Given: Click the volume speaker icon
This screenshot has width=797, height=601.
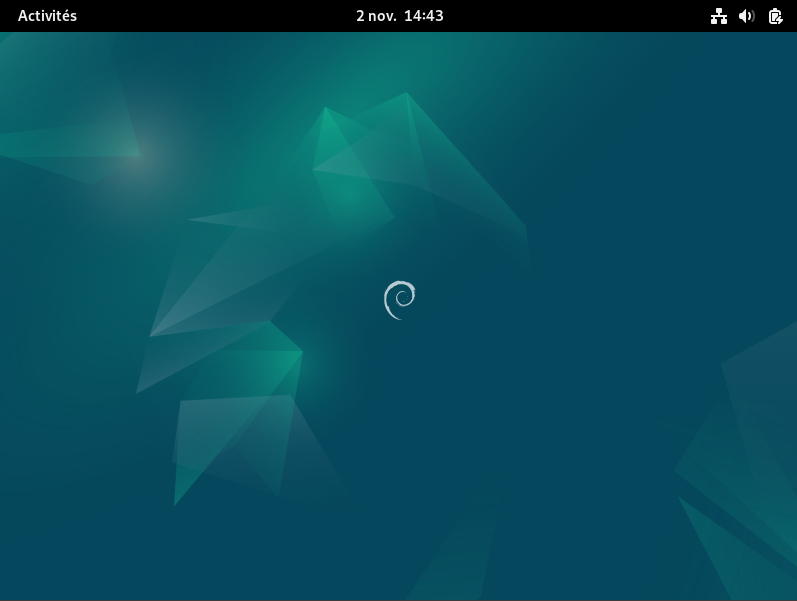Looking at the screenshot, I should [x=747, y=16].
